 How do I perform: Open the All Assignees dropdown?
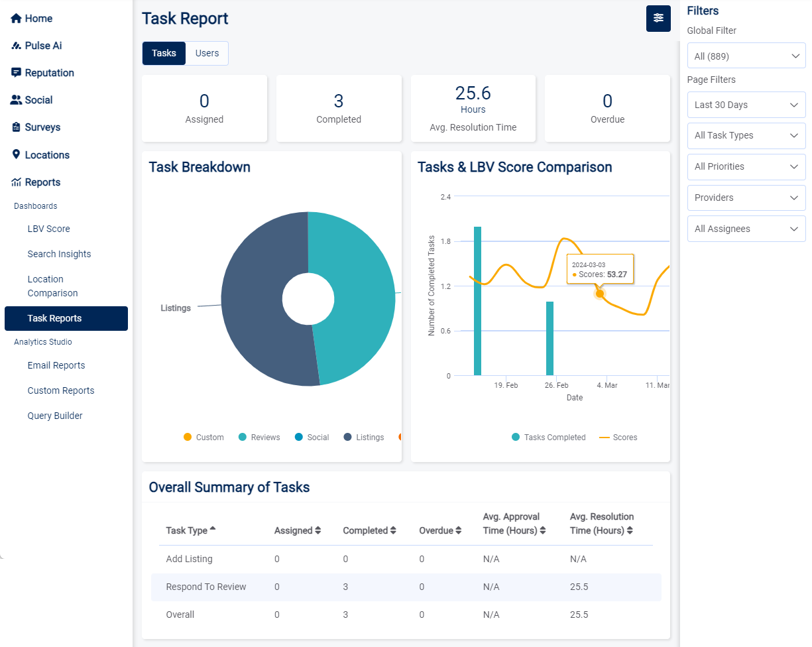click(746, 229)
